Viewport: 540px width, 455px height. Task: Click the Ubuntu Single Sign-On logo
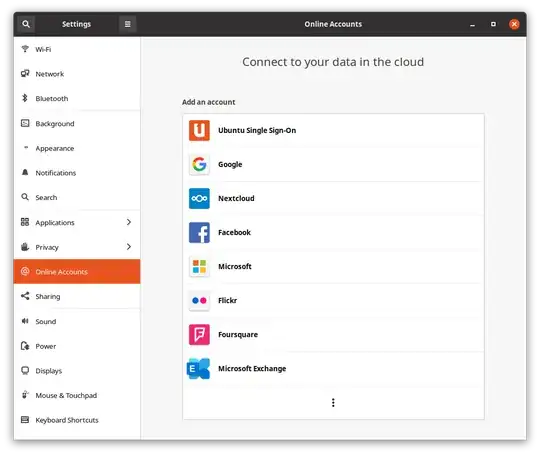click(199, 131)
